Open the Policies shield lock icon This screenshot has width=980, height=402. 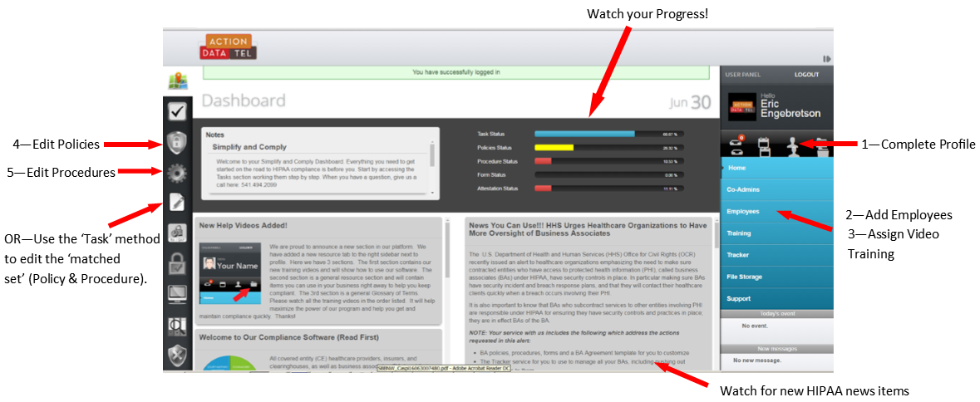coord(178,142)
